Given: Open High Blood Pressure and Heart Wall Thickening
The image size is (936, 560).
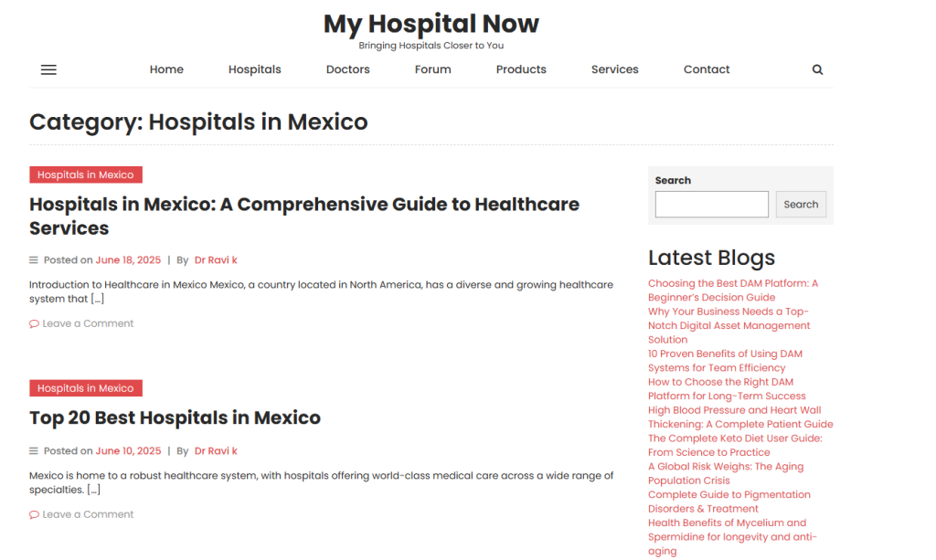Looking at the screenshot, I should [740, 417].
